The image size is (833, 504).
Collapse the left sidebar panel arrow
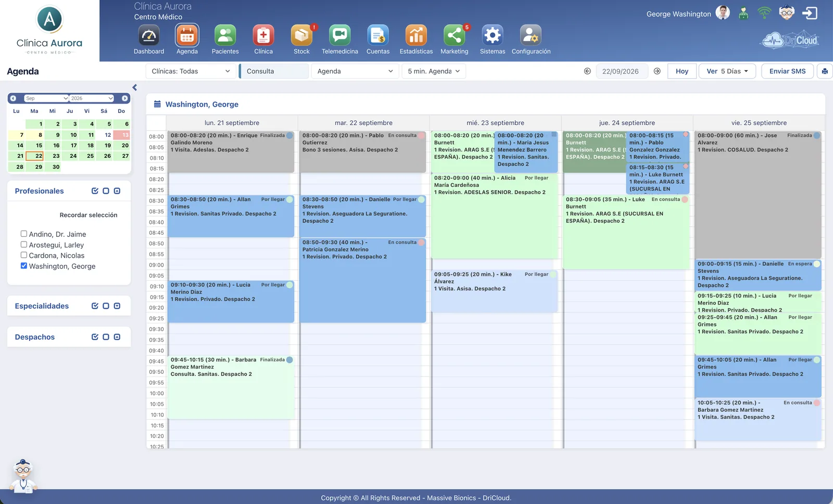[135, 87]
